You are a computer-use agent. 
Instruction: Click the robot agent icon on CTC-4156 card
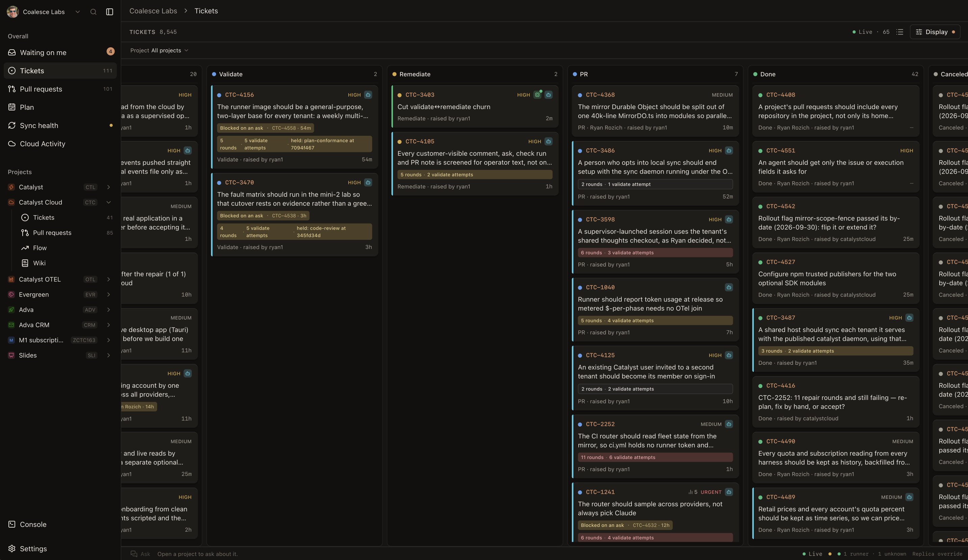tap(368, 95)
